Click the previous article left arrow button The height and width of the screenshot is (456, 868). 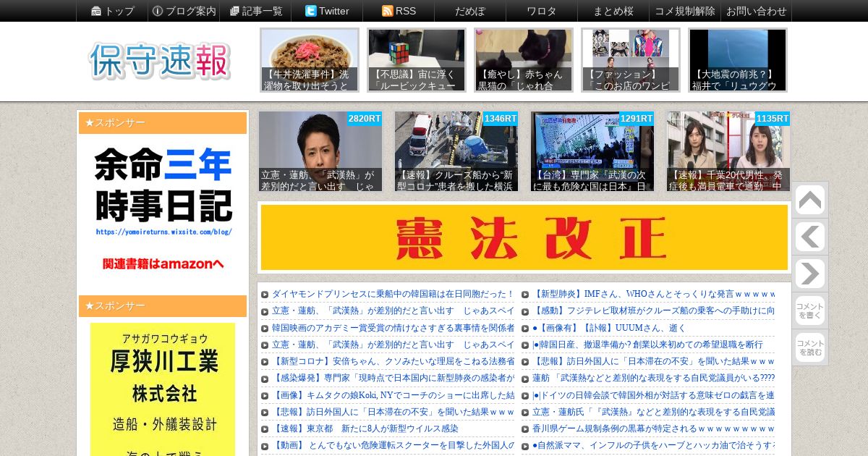tap(810, 237)
